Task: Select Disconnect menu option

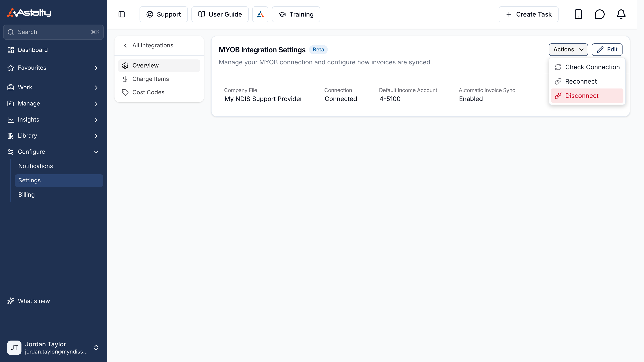Action: [587, 96]
